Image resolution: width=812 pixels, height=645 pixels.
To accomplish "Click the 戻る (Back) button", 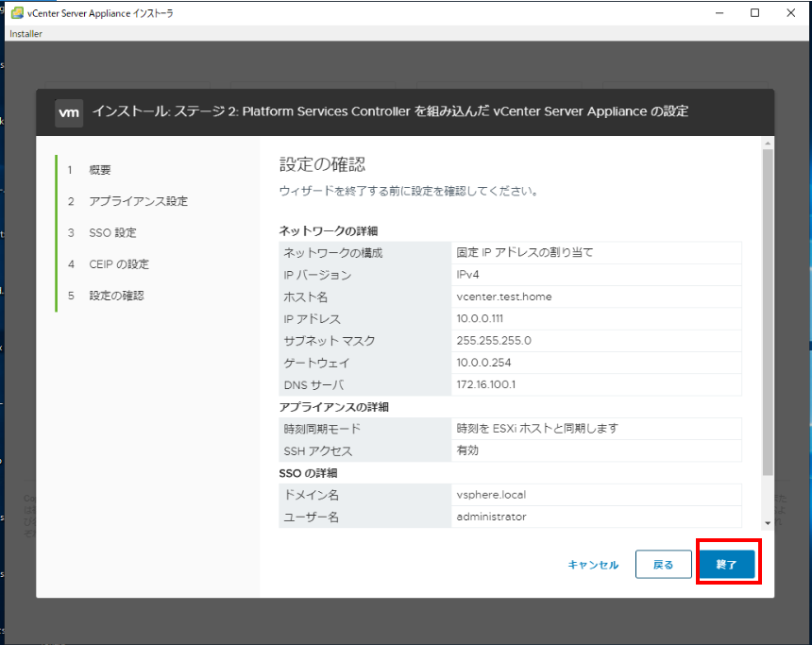I will pyautogui.click(x=664, y=564).
